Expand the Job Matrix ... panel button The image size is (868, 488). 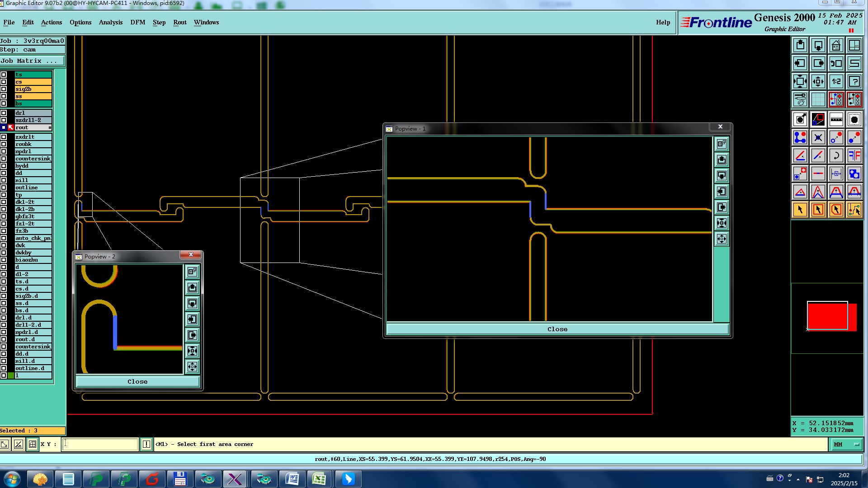point(32,61)
